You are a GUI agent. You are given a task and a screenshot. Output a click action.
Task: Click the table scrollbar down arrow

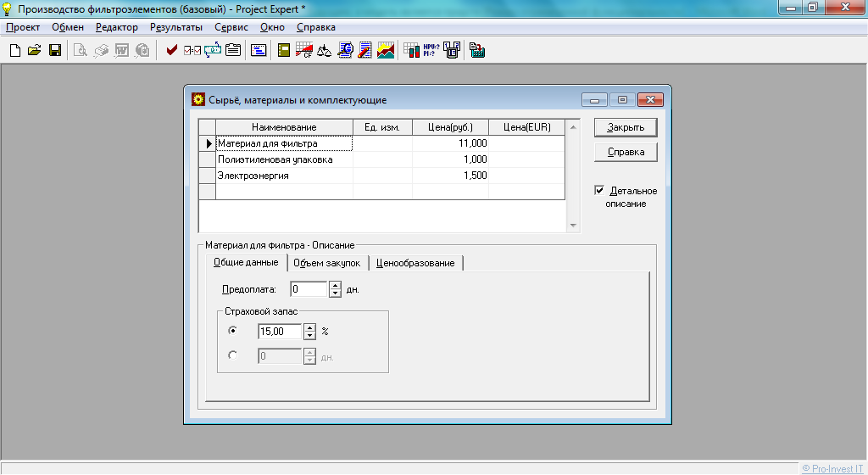[574, 226]
